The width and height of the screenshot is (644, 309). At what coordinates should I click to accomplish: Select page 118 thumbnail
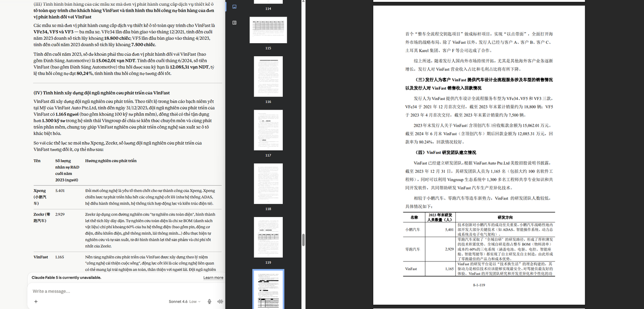coord(268,183)
